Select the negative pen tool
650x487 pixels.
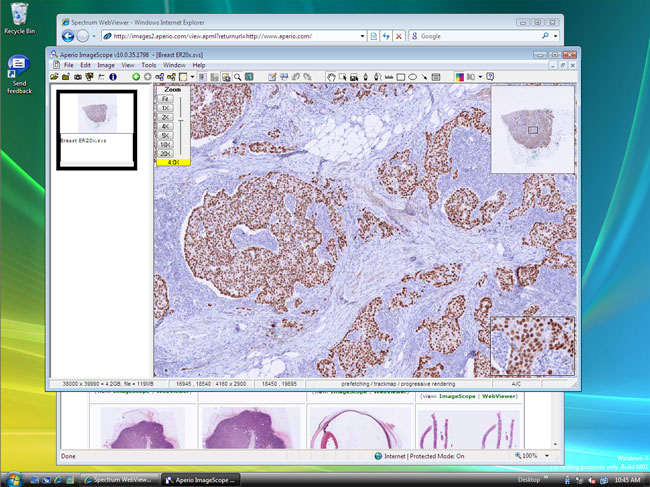pos(377,77)
